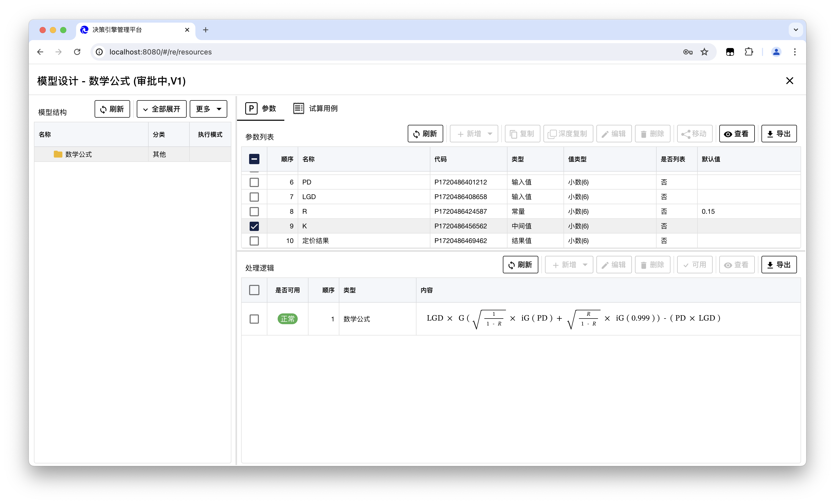Click 导出 download icon in 处理逻辑 toolbar
Screen dimensions: 835x504
click(x=770, y=265)
